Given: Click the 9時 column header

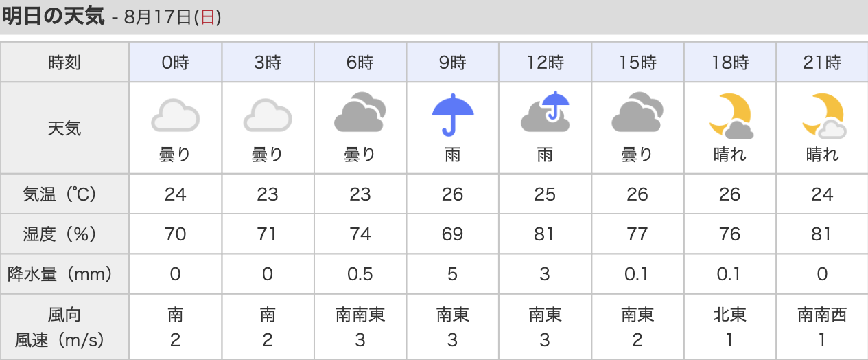Looking at the screenshot, I should 452,63.
